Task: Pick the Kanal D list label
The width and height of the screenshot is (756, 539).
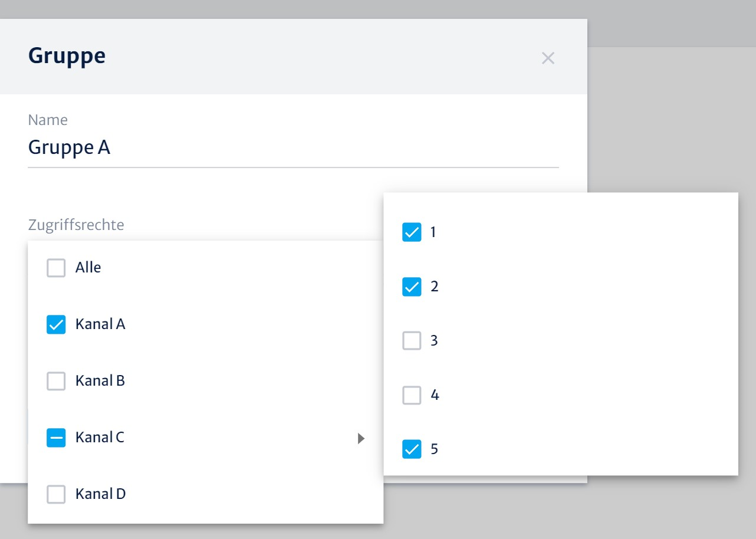Action: click(100, 494)
